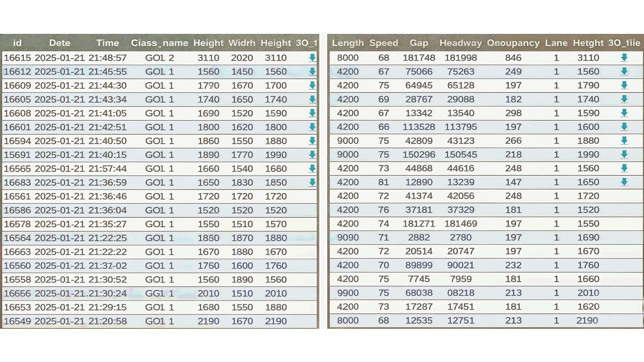Click right-table arrow in Gap 12890 row
Screen dimensions: 644x362
(624, 182)
